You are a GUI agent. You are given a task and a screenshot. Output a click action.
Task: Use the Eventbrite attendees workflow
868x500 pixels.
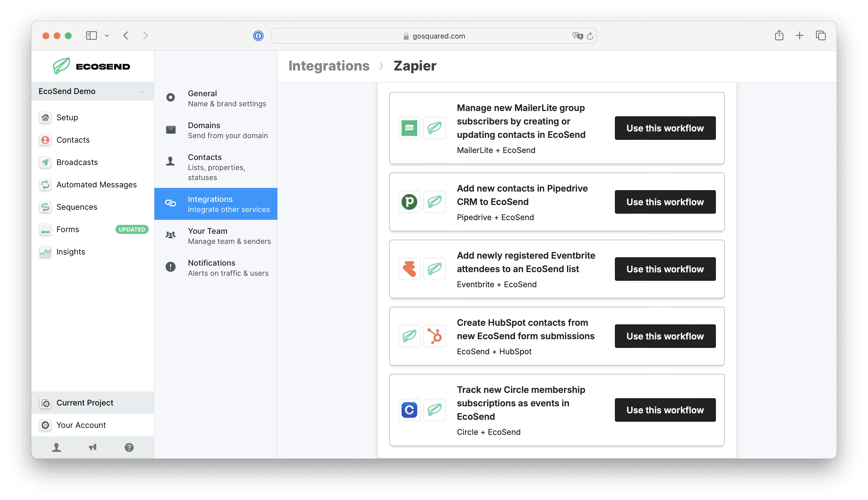pos(665,269)
